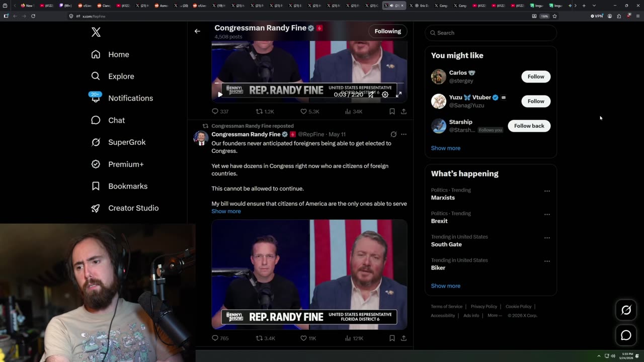Viewport: 644px width, 362px height.
Task: Reload the page in the browser
Action: point(33,16)
